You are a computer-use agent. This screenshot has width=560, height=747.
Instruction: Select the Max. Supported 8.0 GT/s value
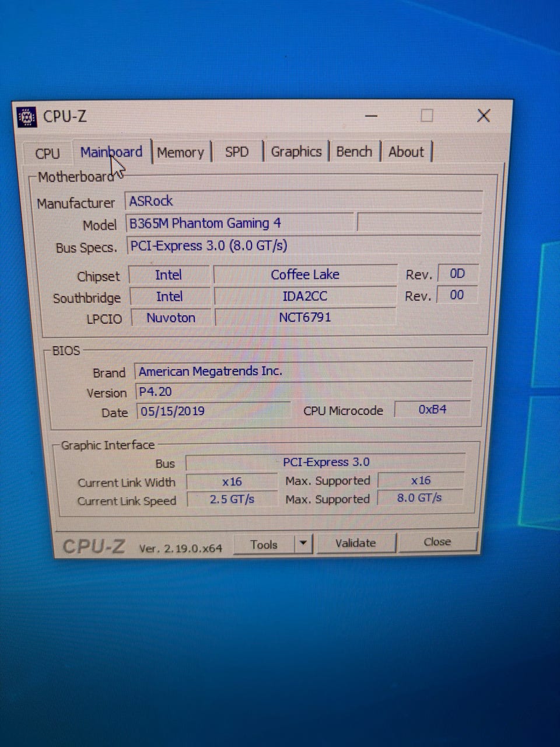[419, 498]
